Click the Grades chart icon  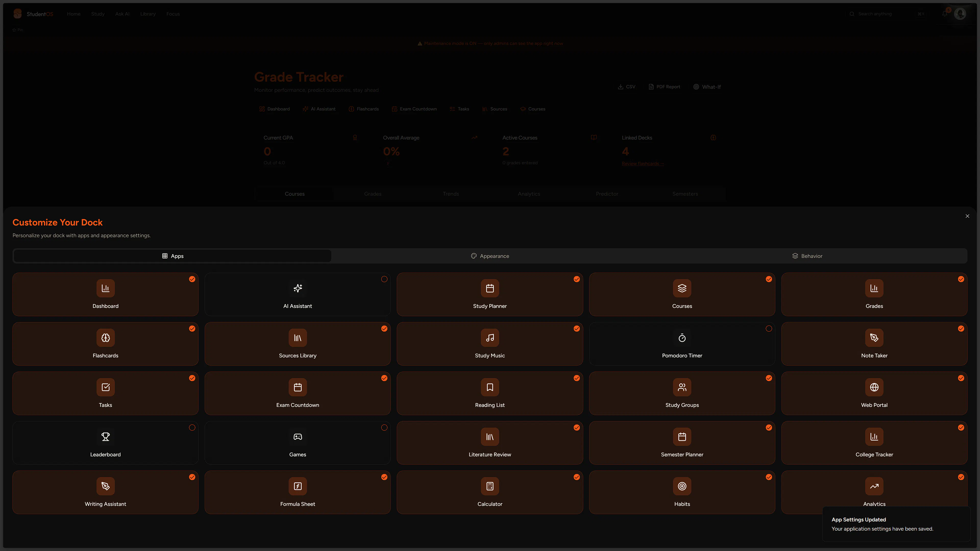click(x=874, y=288)
